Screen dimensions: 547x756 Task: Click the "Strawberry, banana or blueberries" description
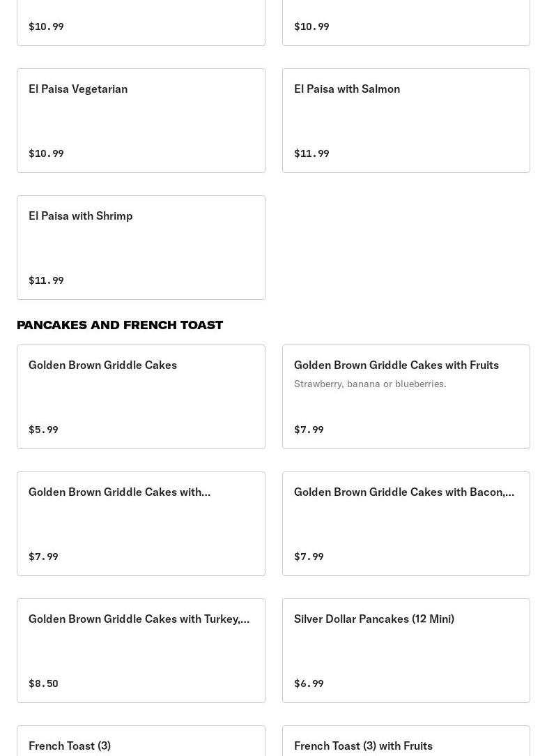tap(370, 384)
